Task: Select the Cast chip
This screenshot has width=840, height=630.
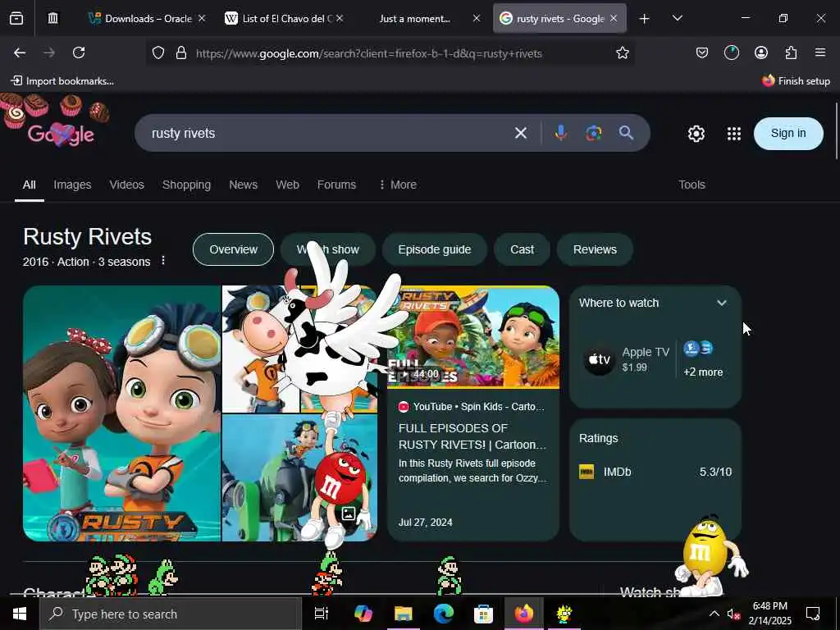Action: click(x=522, y=249)
